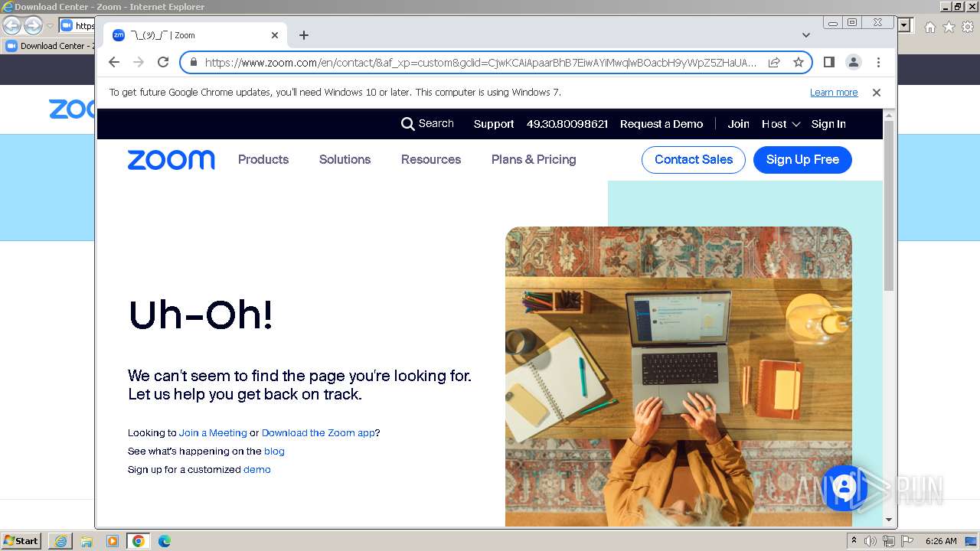Open the Solutions menu
This screenshot has height=551, width=980.
point(345,160)
